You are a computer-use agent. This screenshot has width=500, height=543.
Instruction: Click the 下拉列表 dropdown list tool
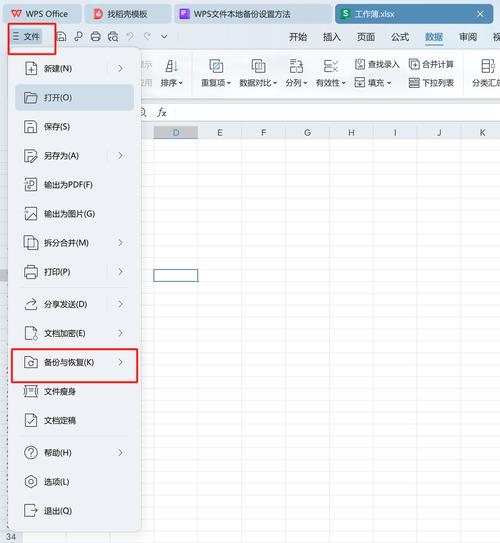pyautogui.click(x=431, y=83)
